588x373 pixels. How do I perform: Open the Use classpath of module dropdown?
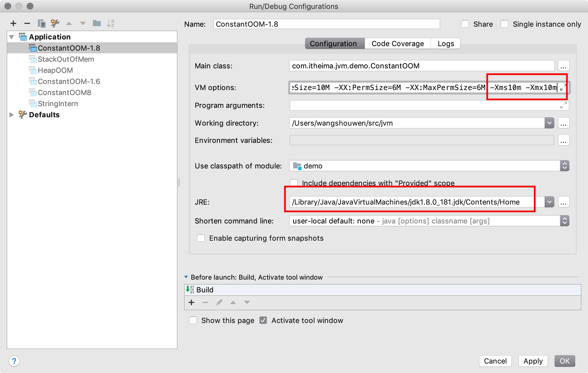566,166
